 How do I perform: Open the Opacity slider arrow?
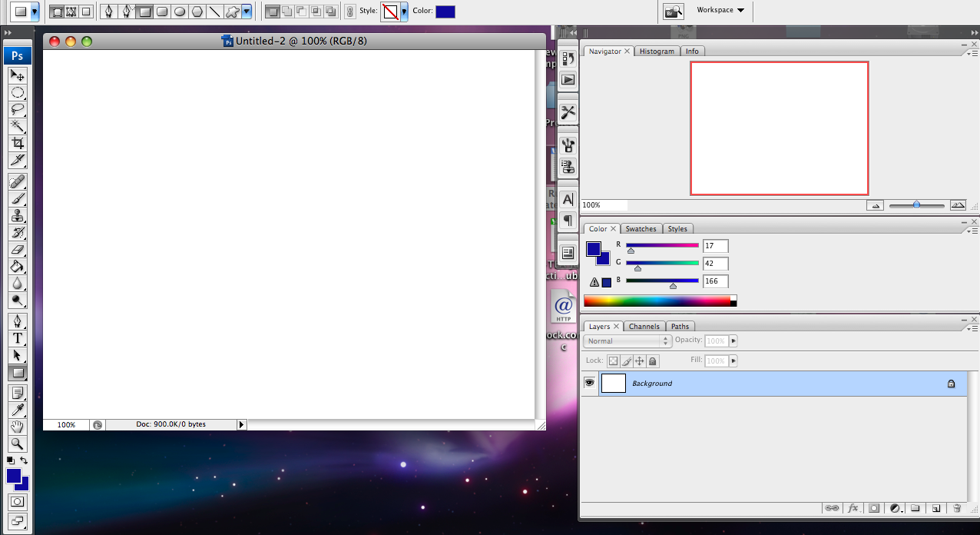point(733,341)
